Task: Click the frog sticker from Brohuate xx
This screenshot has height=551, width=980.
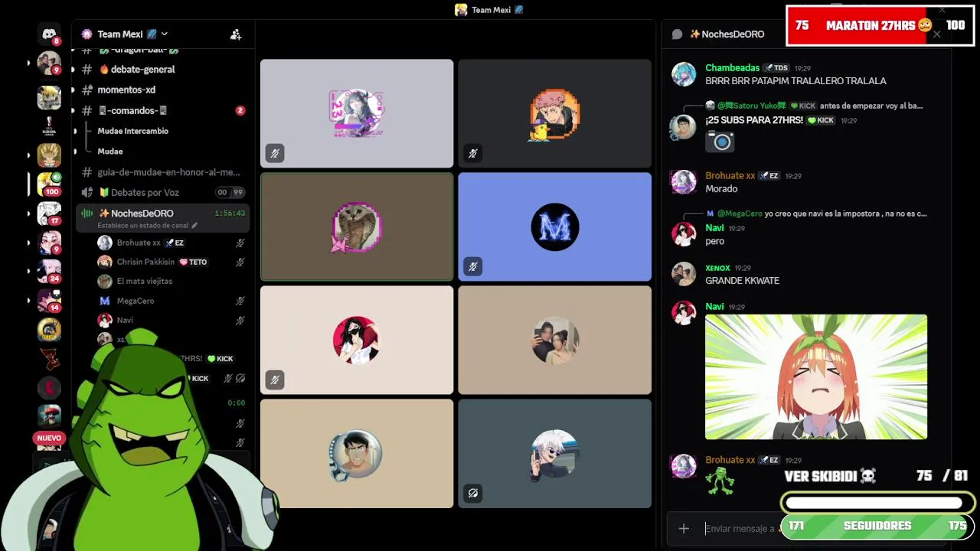Action: click(x=720, y=481)
